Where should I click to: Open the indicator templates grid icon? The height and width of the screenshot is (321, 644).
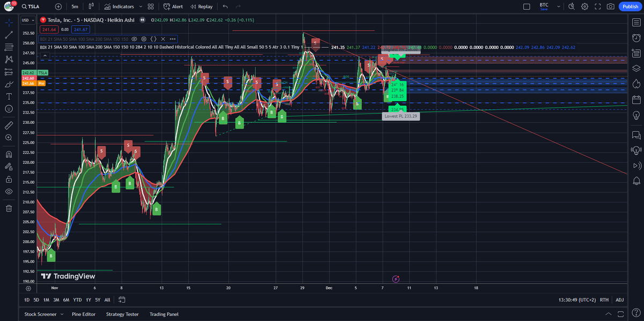(x=151, y=6)
